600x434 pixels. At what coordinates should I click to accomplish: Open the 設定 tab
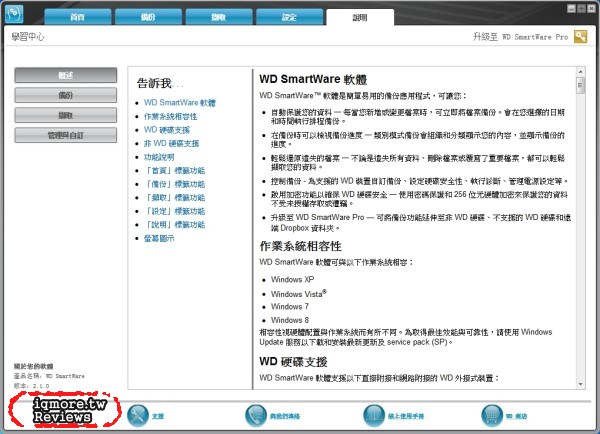[289, 17]
